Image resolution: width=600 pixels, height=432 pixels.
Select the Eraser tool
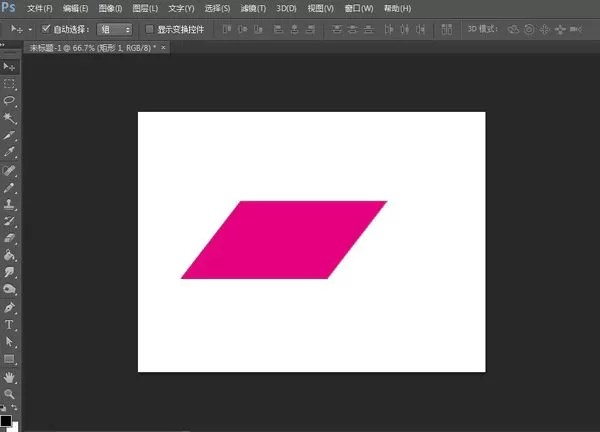(x=9, y=238)
